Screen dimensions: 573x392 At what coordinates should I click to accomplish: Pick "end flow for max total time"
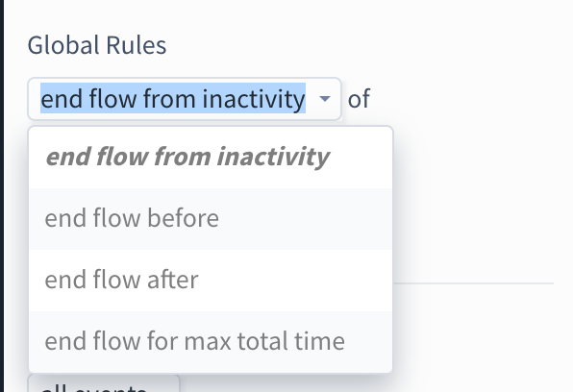tap(211, 342)
